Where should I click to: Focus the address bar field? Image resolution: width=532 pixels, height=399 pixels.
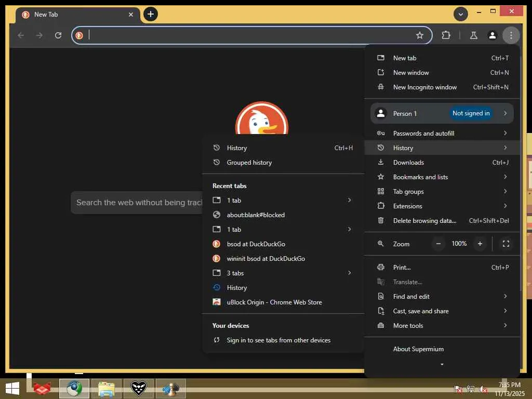pos(251,35)
